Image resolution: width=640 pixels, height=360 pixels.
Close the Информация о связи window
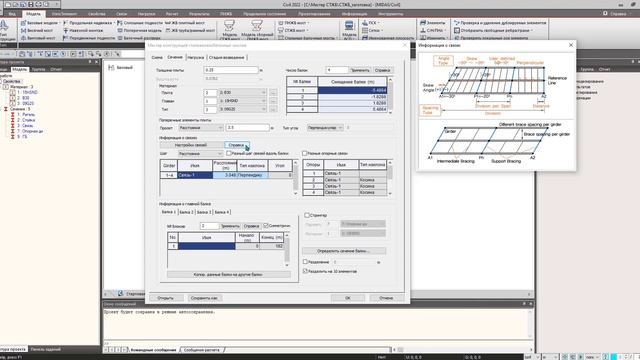pos(571,45)
